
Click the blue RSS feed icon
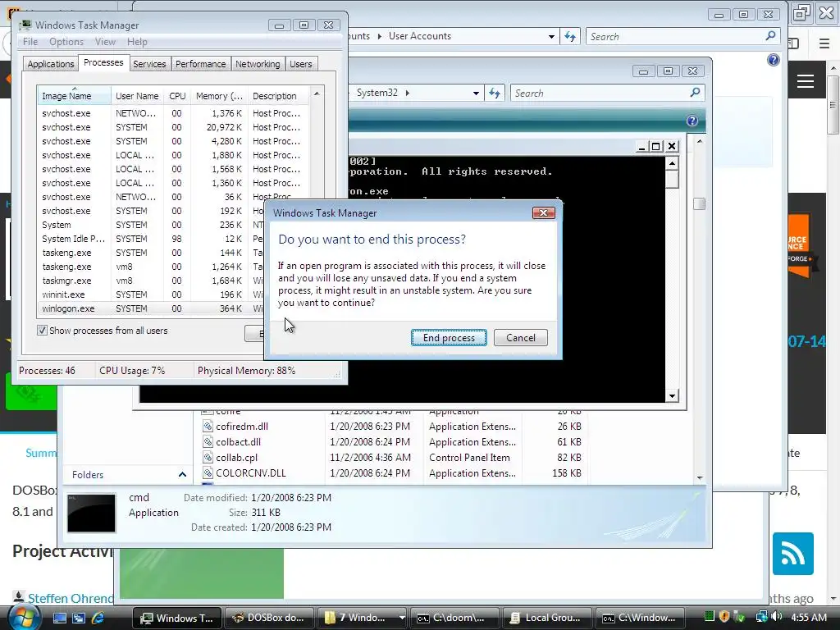(x=793, y=554)
